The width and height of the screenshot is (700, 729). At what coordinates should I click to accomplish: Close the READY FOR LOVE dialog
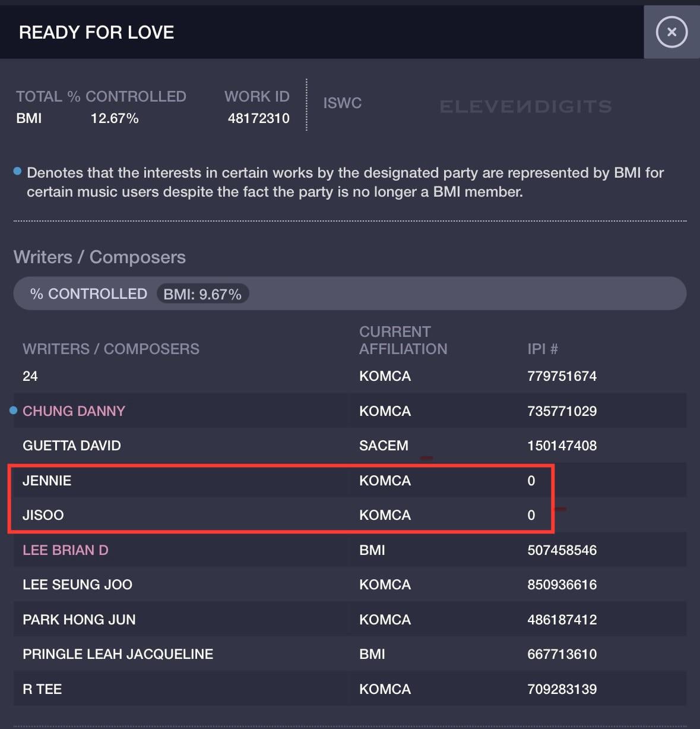click(672, 32)
